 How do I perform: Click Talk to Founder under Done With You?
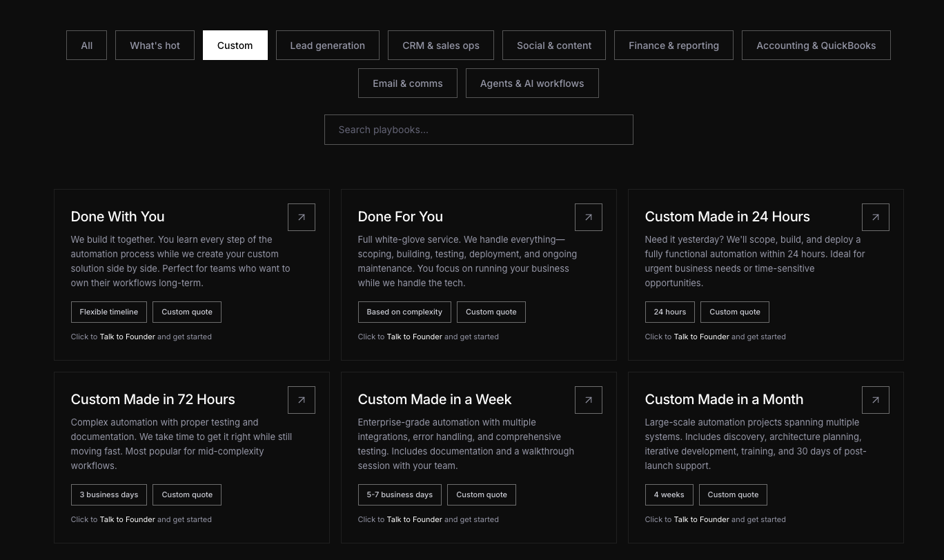[x=127, y=337]
